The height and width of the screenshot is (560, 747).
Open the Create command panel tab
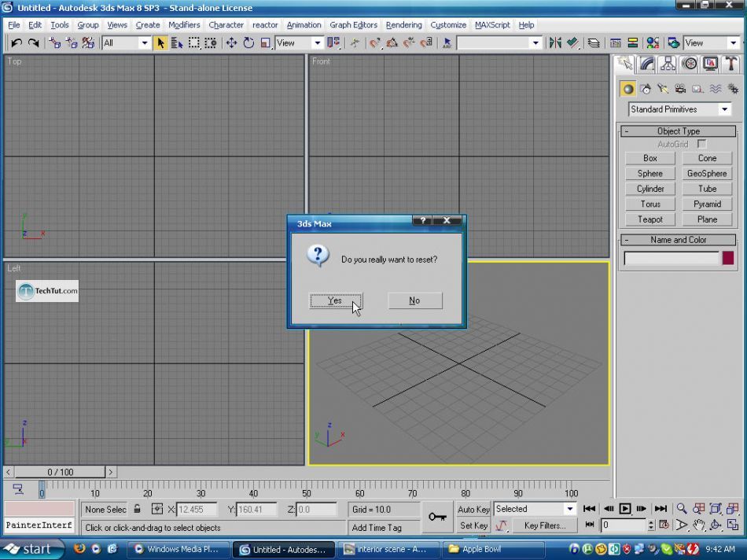pyautogui.click(x=624, y=64)
